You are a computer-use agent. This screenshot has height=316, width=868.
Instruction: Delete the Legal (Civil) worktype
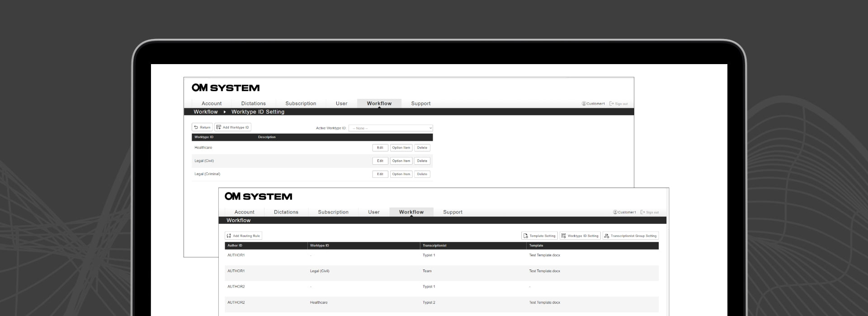click(x=422, y=161)
